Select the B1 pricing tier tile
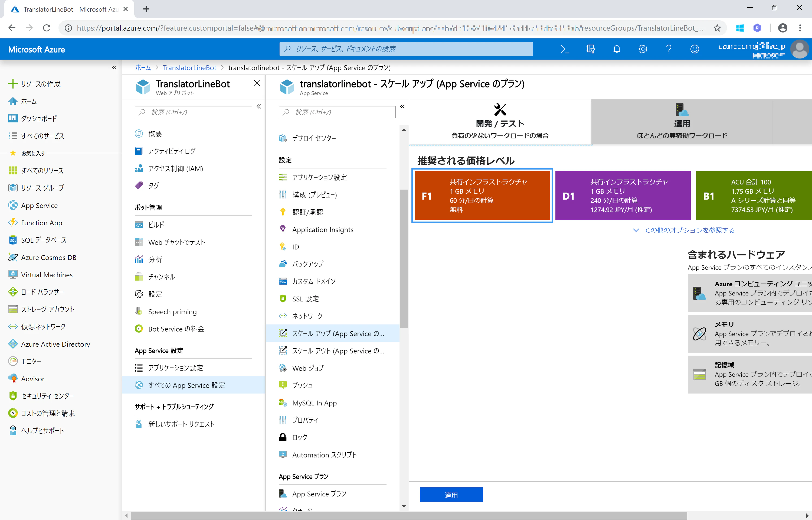 pos(754,196)
